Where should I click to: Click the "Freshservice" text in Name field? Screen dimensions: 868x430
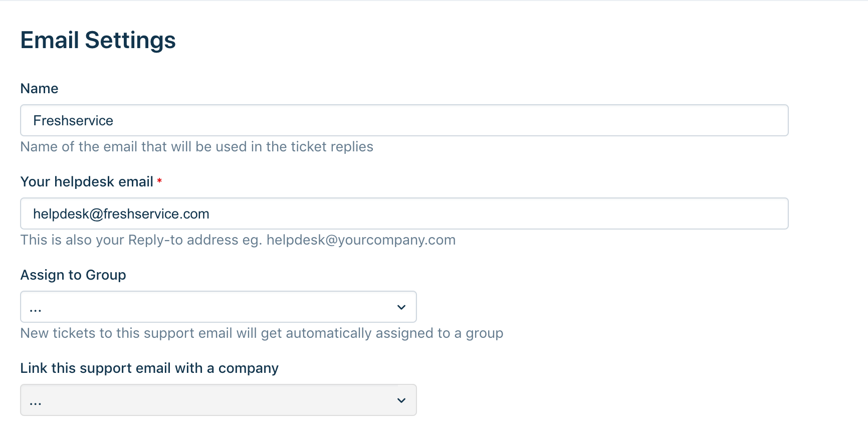tap(73, 121)
